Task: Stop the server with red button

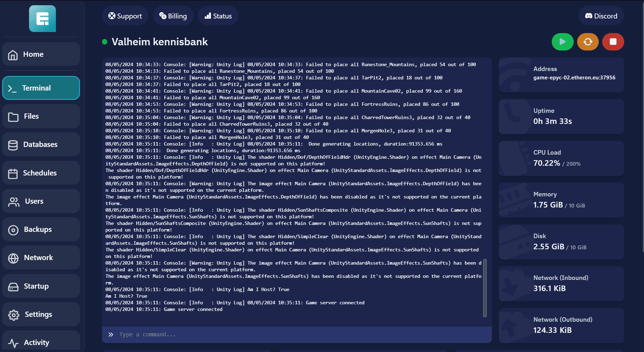Action: pyautogui.click(x=613, y=42)
